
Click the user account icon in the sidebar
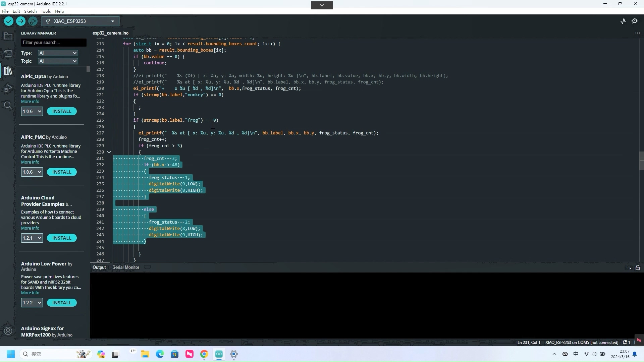point(8,331)
